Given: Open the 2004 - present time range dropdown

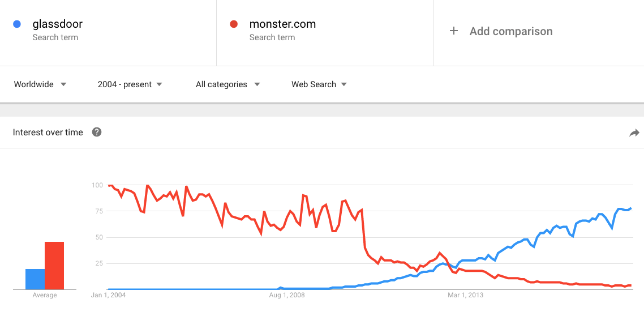Looking at the screenshot, I should tap(129, 84).
